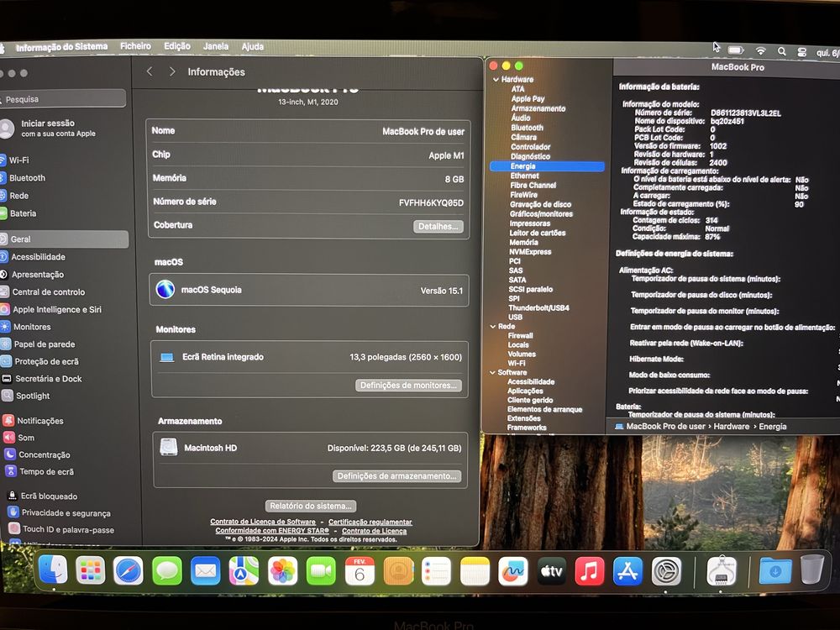Viewport: 840px width, 630px height.
Task: Select Firewall under Rede
Action: click(x=520, y=336)
